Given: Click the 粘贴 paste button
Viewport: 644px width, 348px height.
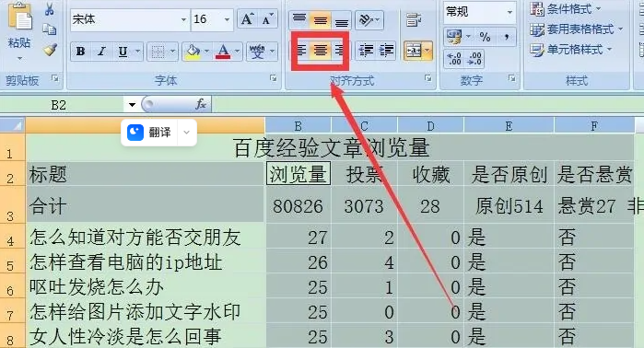Looking at the screenshot, I should click(19, 30).
